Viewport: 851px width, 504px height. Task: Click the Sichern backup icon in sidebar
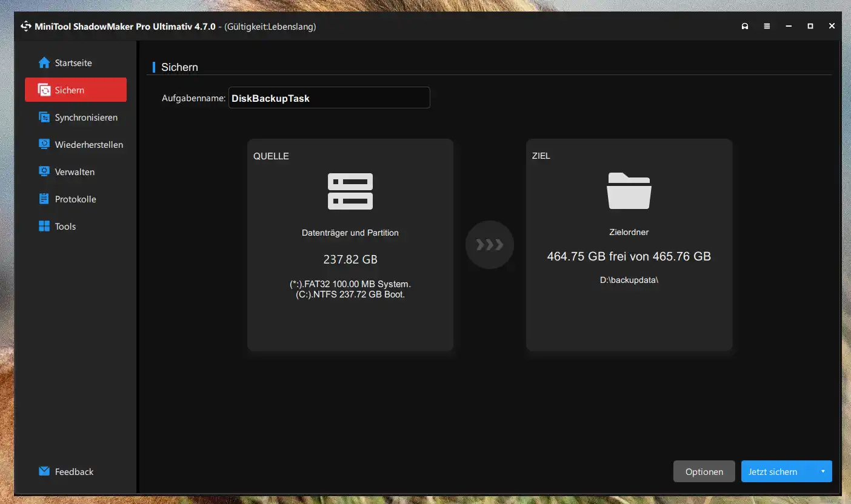point(44,90)
